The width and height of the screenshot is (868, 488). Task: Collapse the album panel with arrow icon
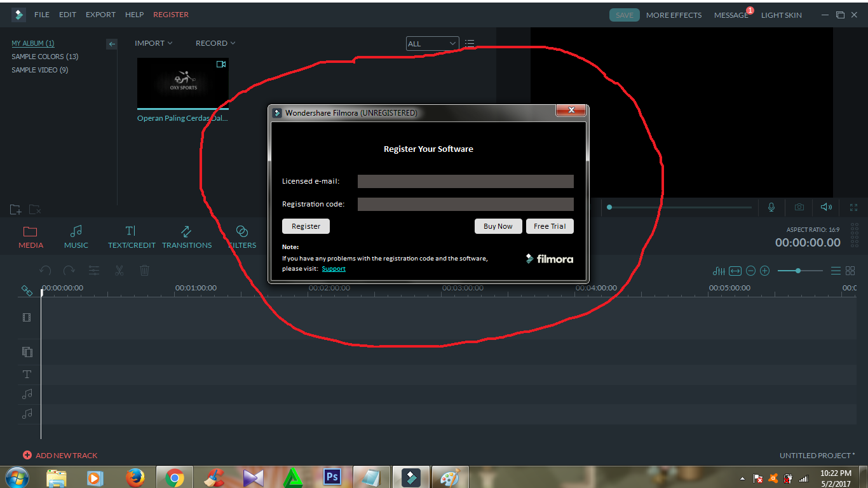click(x=112, y=44)
